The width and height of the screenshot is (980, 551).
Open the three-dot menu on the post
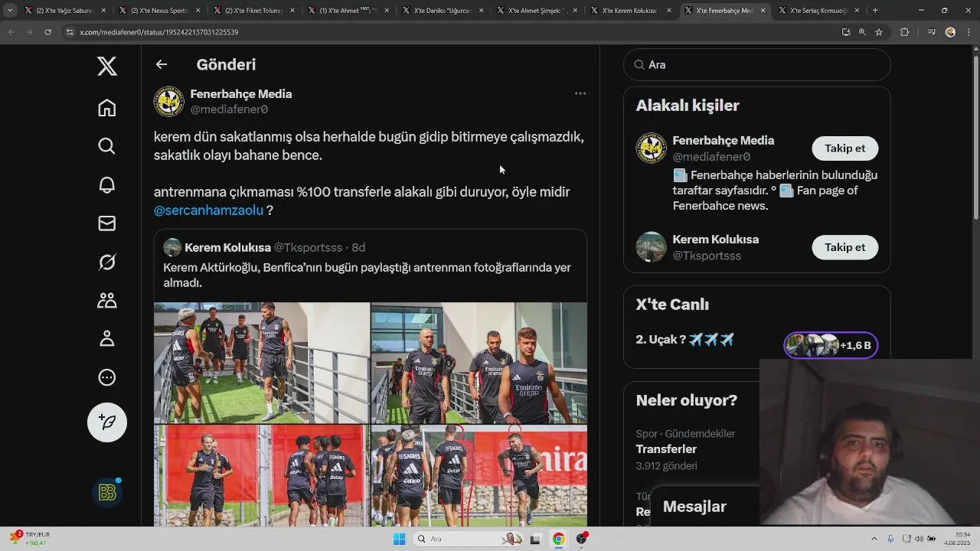(x=580, y=93)
